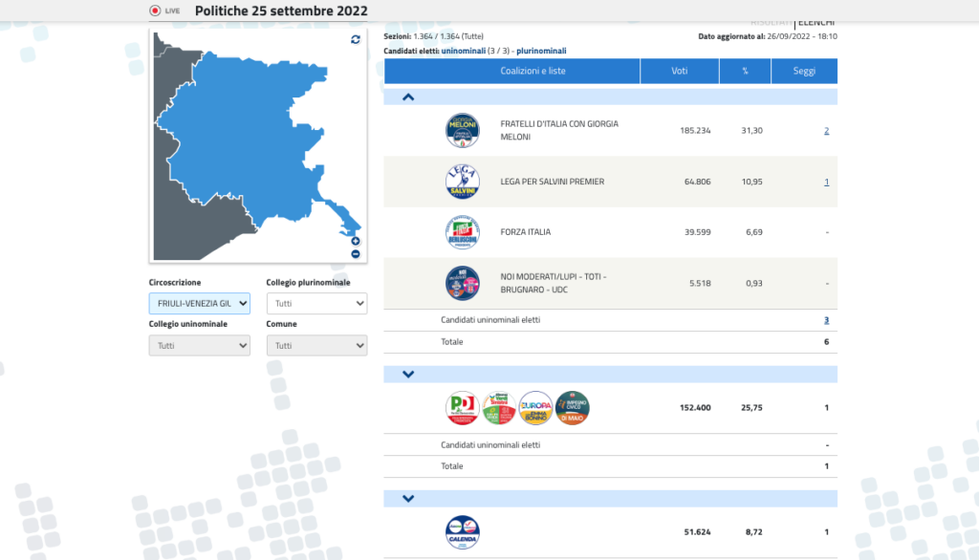Click the Politiche 25 settembre 2022 title
The height and width of the screenshot is (560, 979).
click(281, 11)
